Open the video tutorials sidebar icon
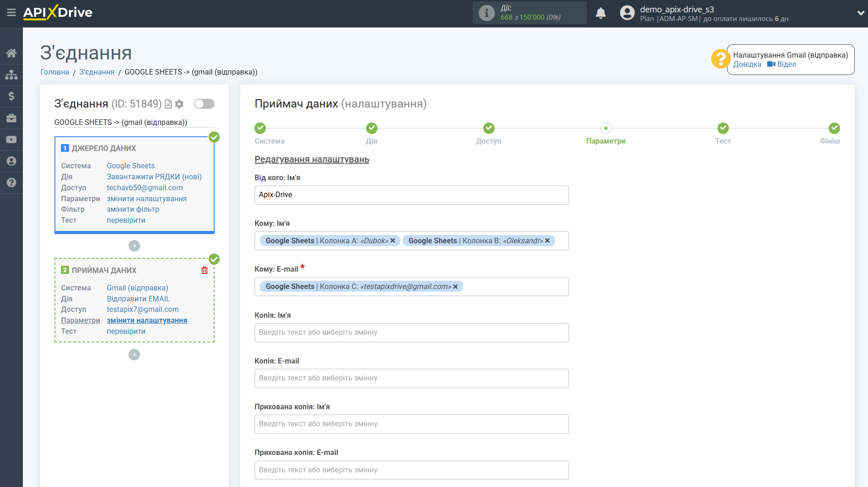 (x=11, y=139)
